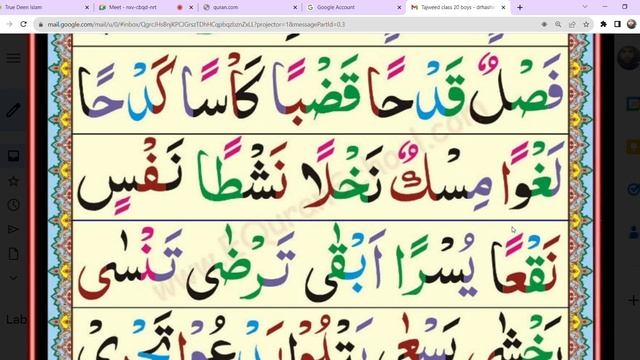Toggle the browser side panel
640x360 pixels.
617,24
